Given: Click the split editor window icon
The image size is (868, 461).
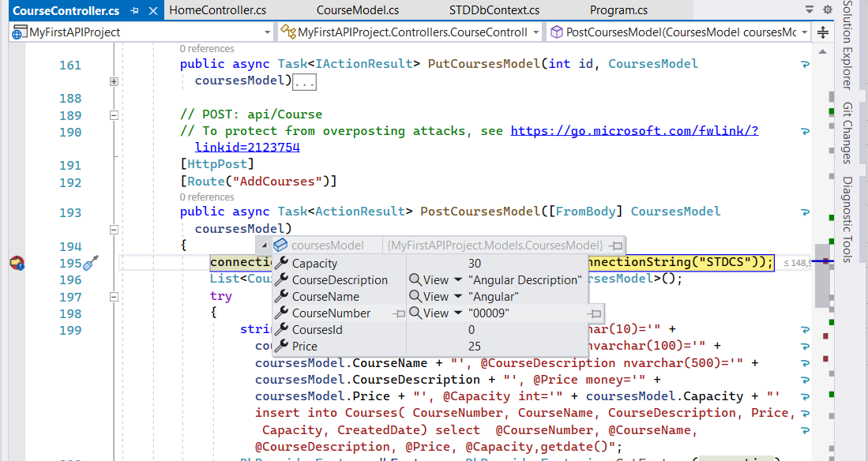Looking at the screenshot, I should [823, 32].
